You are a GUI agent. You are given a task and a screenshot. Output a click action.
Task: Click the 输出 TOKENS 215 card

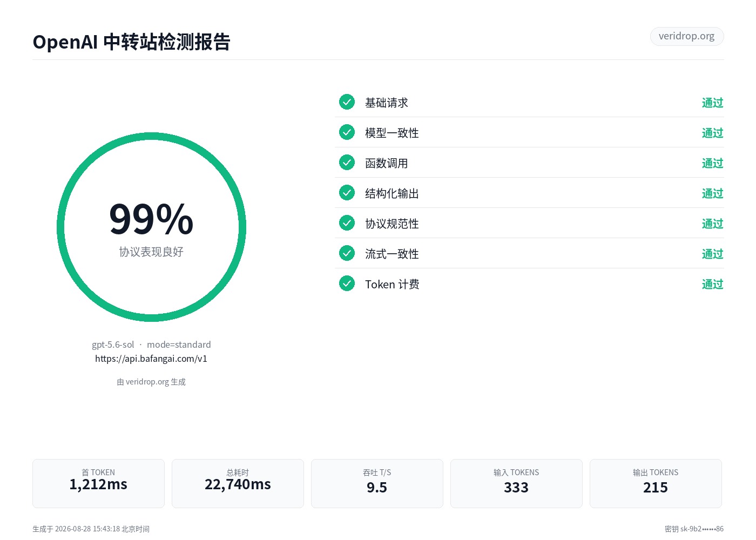coord(656,483)
